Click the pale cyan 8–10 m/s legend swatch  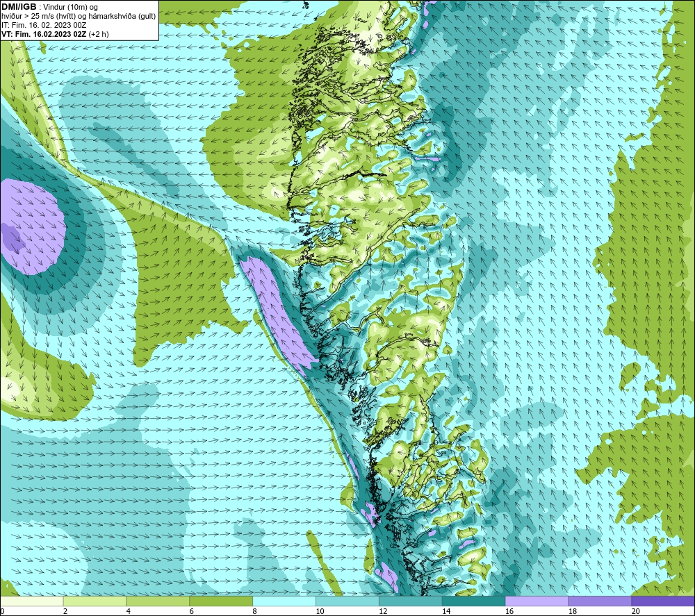pos(284,601)
